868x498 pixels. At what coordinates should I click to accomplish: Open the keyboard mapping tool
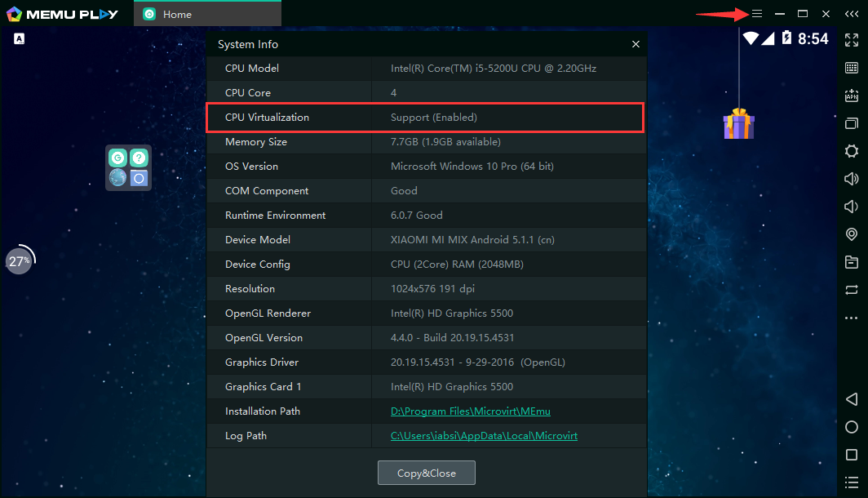(x=852, y=68)
